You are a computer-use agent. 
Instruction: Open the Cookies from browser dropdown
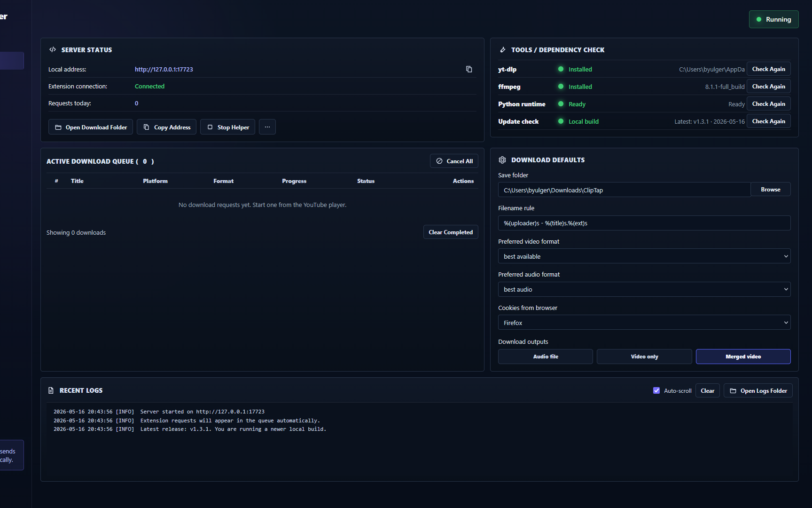coord(644,323)
